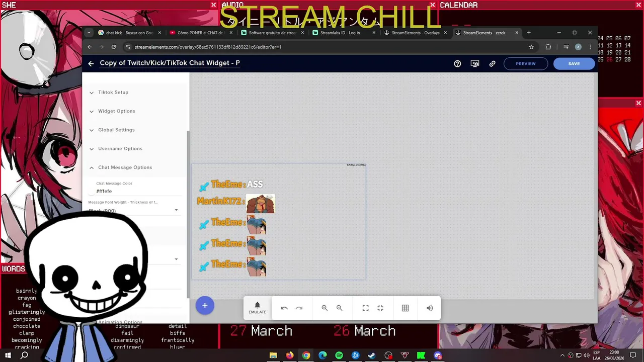Open Steam from the taskbar
Image resolution: width=644 pixels, height=362 pixels.
pyautogui.click(x=372, y=355)
